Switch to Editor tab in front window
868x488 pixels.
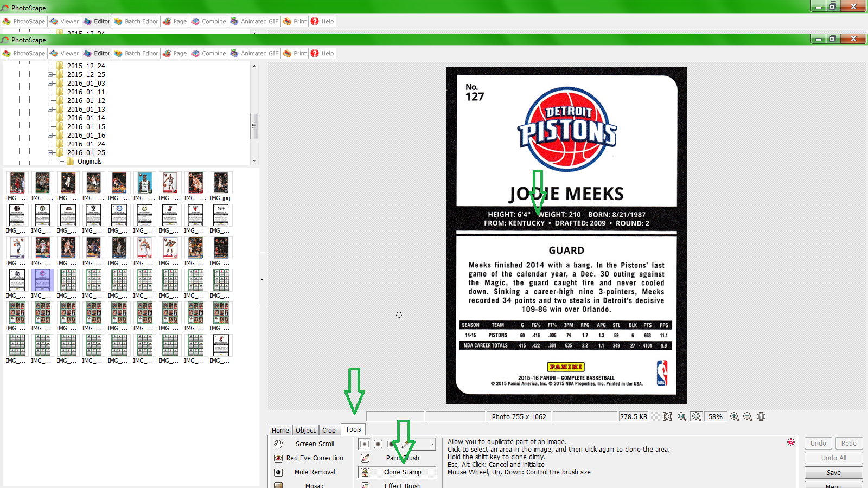(97, 53)
